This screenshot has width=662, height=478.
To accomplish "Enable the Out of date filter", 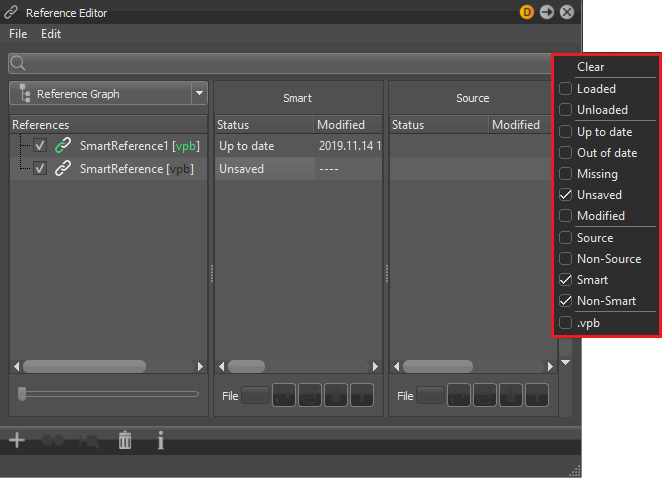I will (565, 152).
